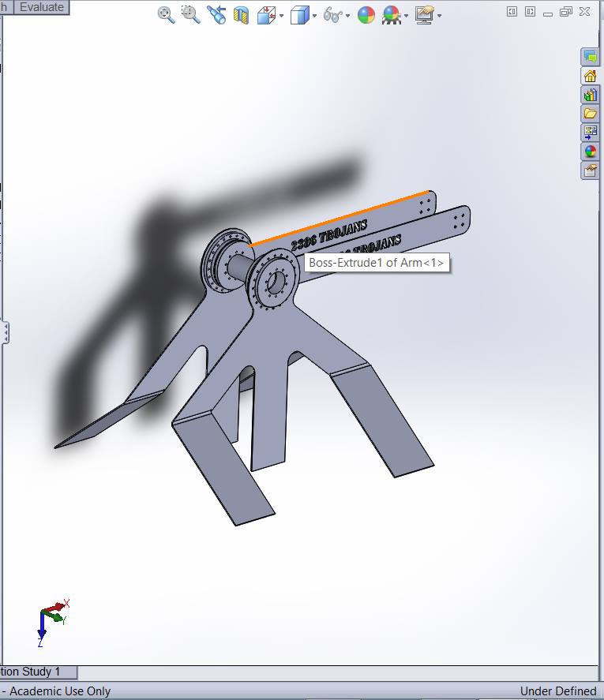Switch to the Evaluate tab
The image size is (604, 700).
(42, 7)
